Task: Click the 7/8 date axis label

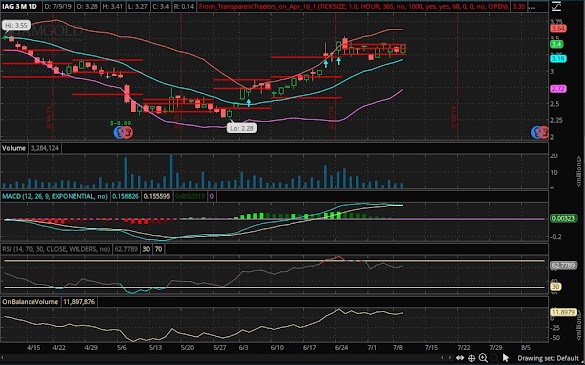Action: [x=398, y=347]
